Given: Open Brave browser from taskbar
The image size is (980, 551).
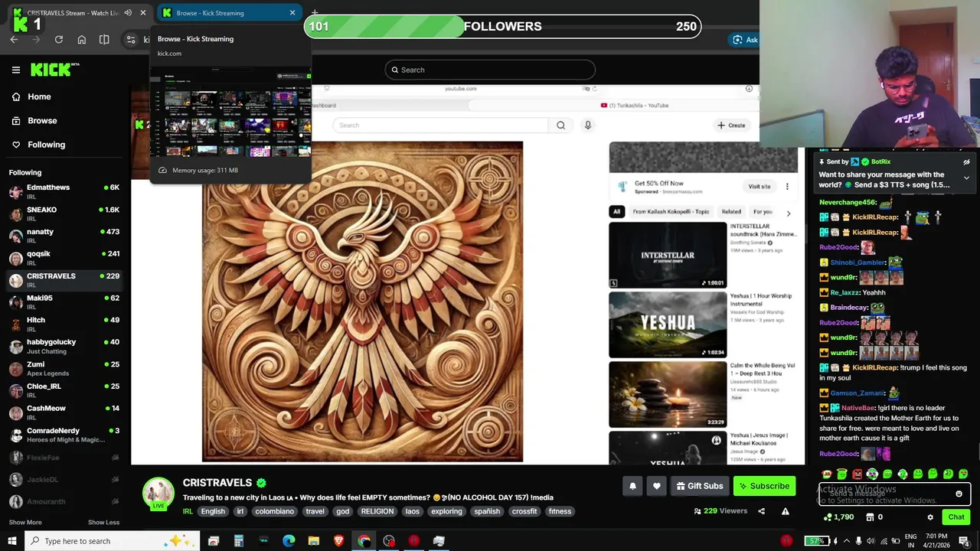Looking at the screenshot, I should [339, 541].
